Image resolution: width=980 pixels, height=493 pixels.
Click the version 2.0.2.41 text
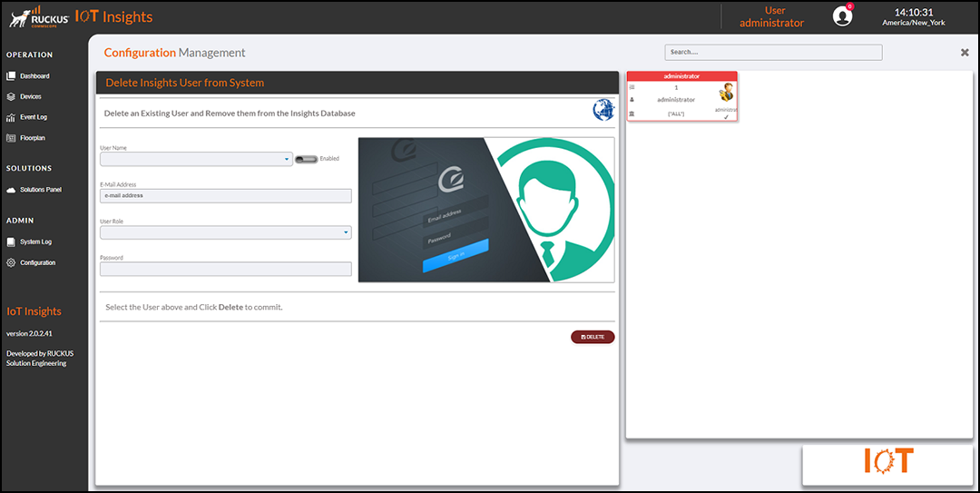click(x=29, y=334)
